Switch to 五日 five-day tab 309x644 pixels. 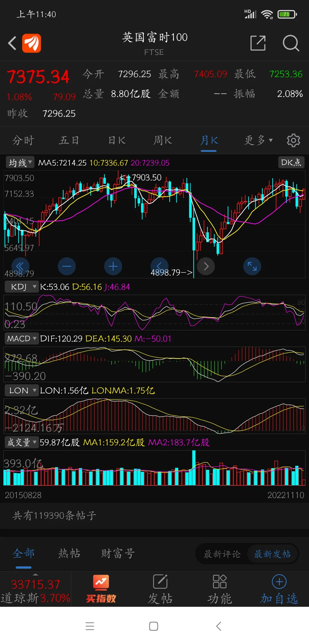click(69, 140)
